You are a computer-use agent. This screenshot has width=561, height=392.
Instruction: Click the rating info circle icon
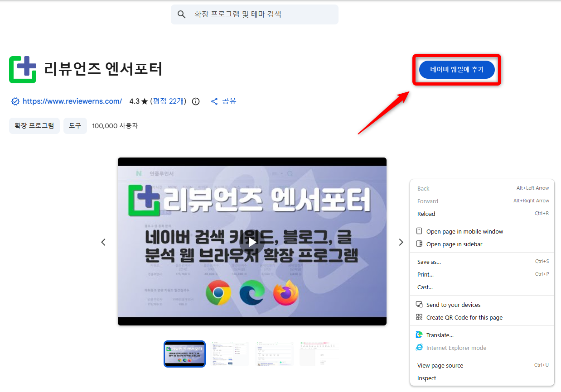(x=196, y=101)
